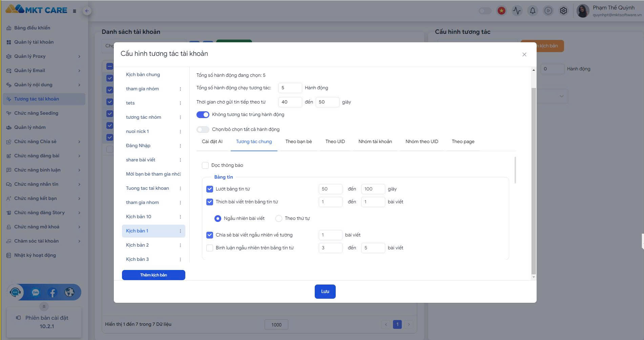
Task: Switch to the Theo page tab
Action: [463, 142]
